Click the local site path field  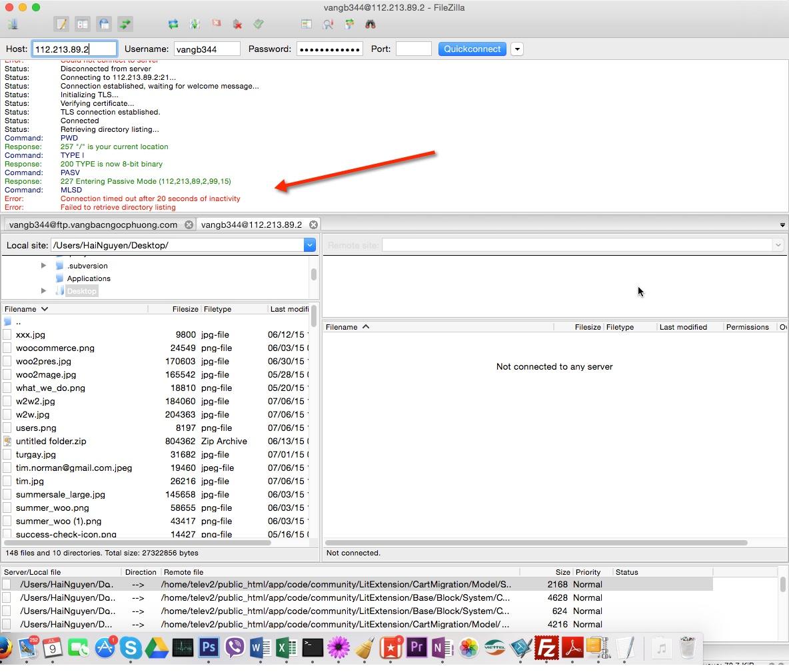tap(177, 245)
